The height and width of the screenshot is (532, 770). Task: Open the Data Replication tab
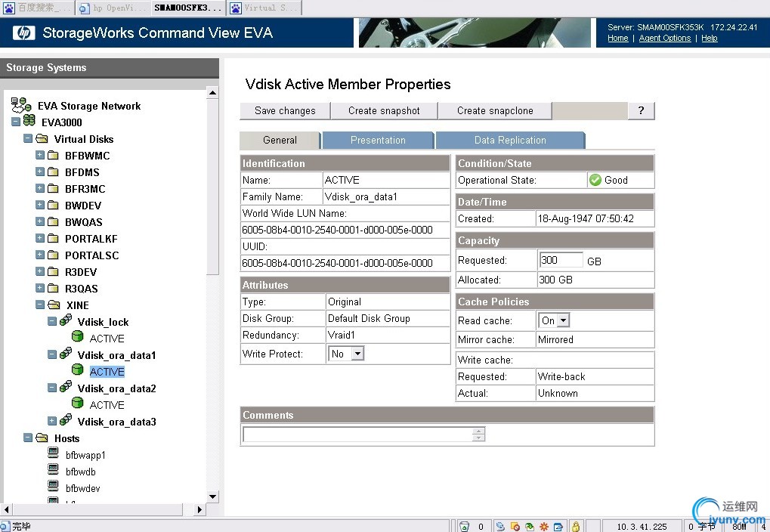point(510,140)
